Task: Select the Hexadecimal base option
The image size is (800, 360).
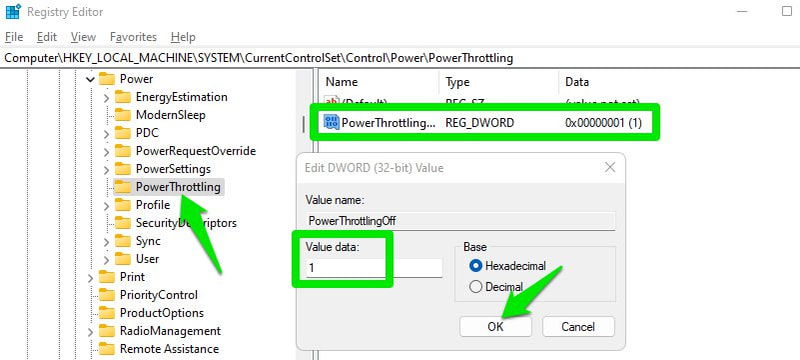Action: coord(476,266)
